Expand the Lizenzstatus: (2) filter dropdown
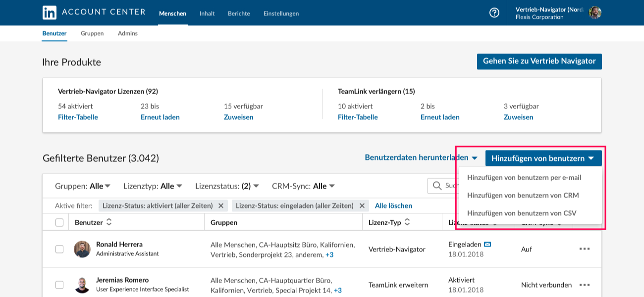Viewport: 644px width, 297px height. click(227, 186)
